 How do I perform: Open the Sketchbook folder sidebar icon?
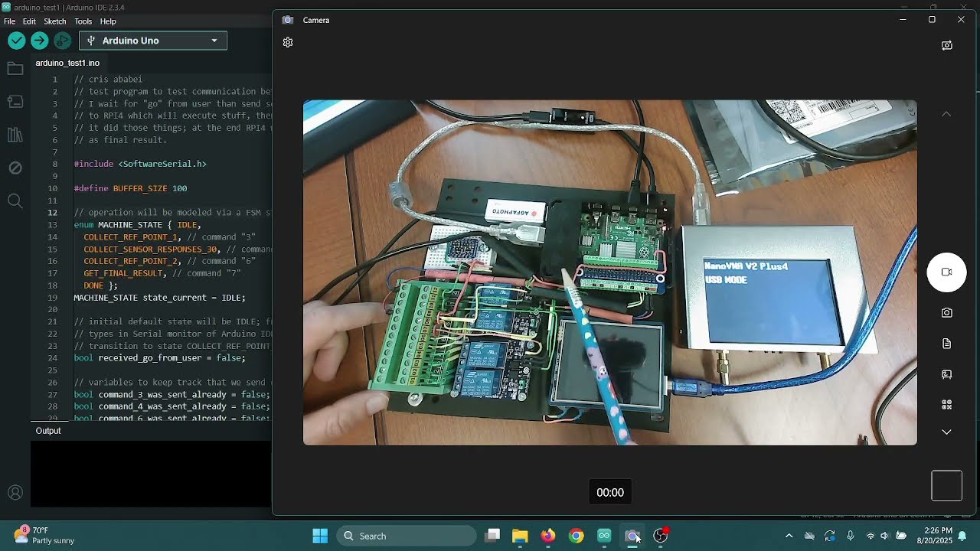pos(15,69)
